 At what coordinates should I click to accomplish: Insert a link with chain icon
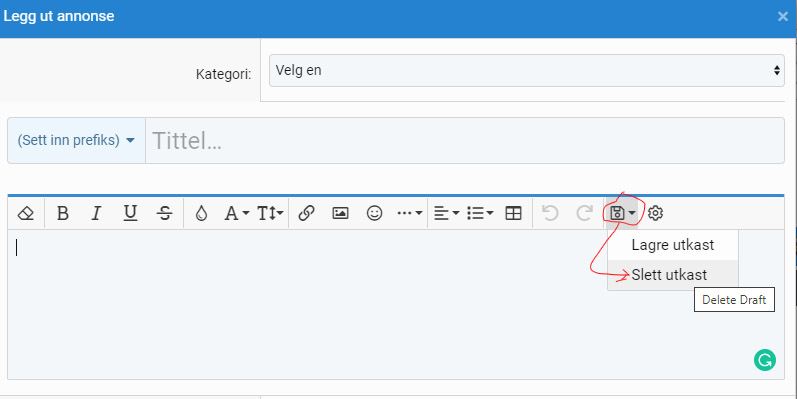[306, 213]
